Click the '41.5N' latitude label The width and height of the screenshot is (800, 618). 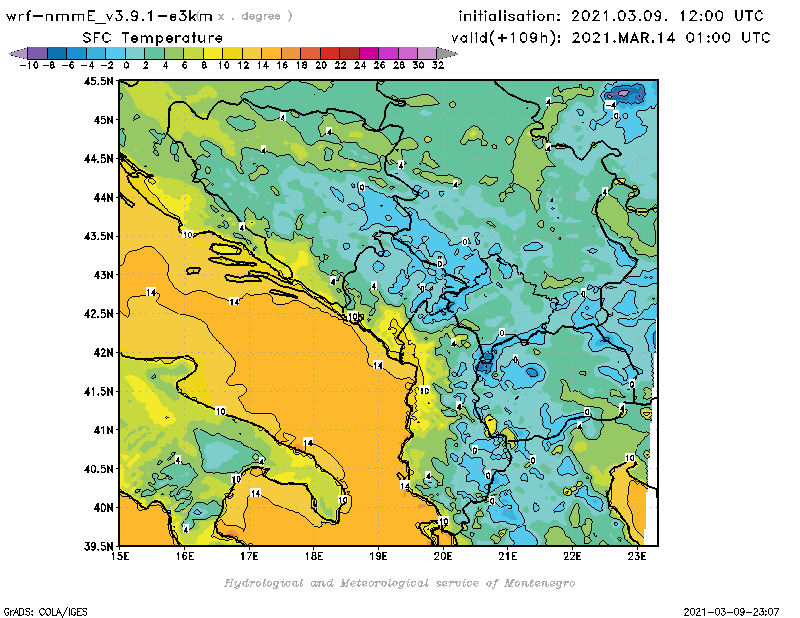98,391
